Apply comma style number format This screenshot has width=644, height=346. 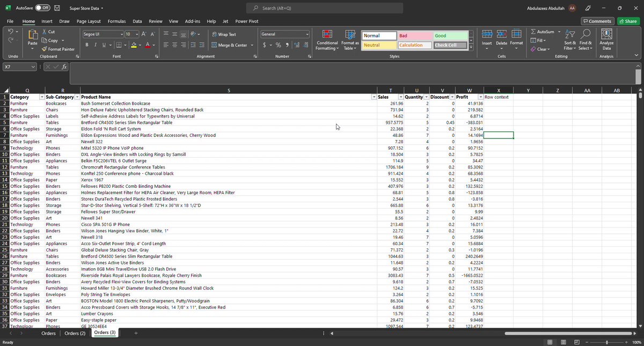coord(287,45)
